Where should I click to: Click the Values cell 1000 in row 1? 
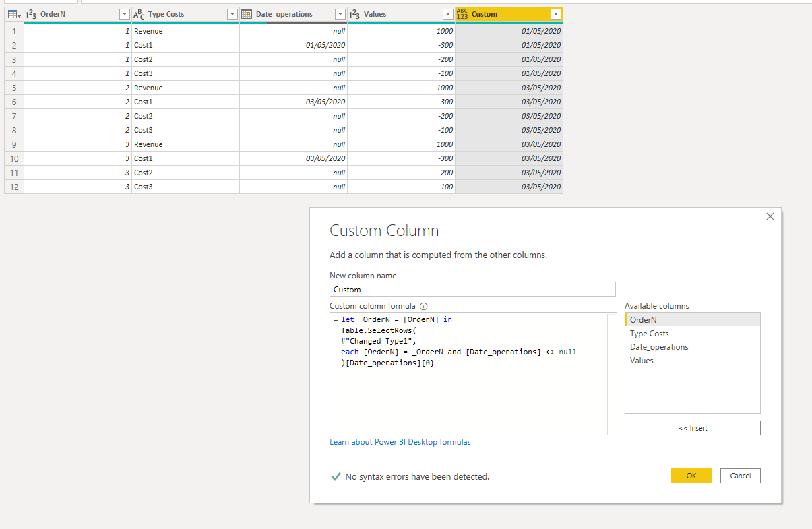point(401,31)
